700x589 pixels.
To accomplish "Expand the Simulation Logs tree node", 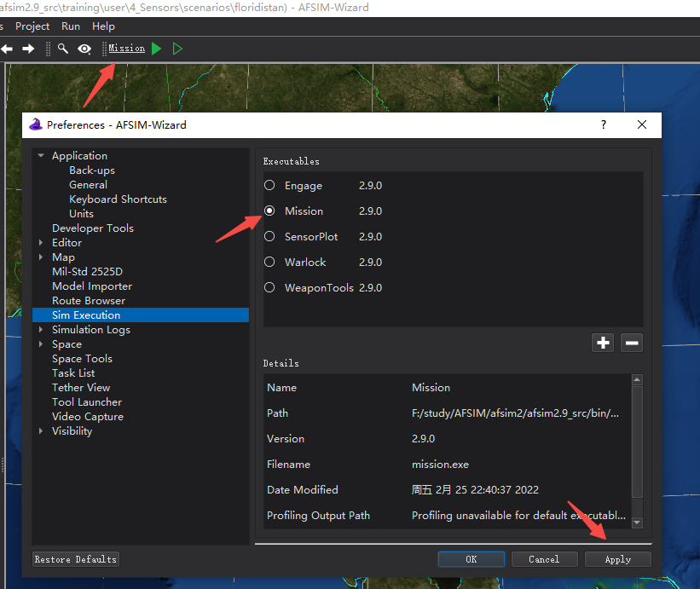I will (41, 329).
